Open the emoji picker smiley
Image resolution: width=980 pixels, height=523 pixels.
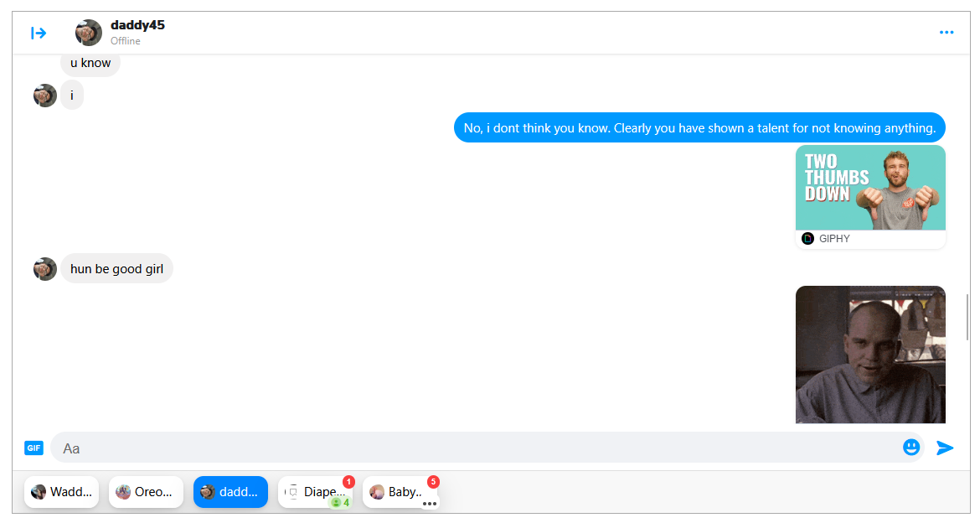911,448
